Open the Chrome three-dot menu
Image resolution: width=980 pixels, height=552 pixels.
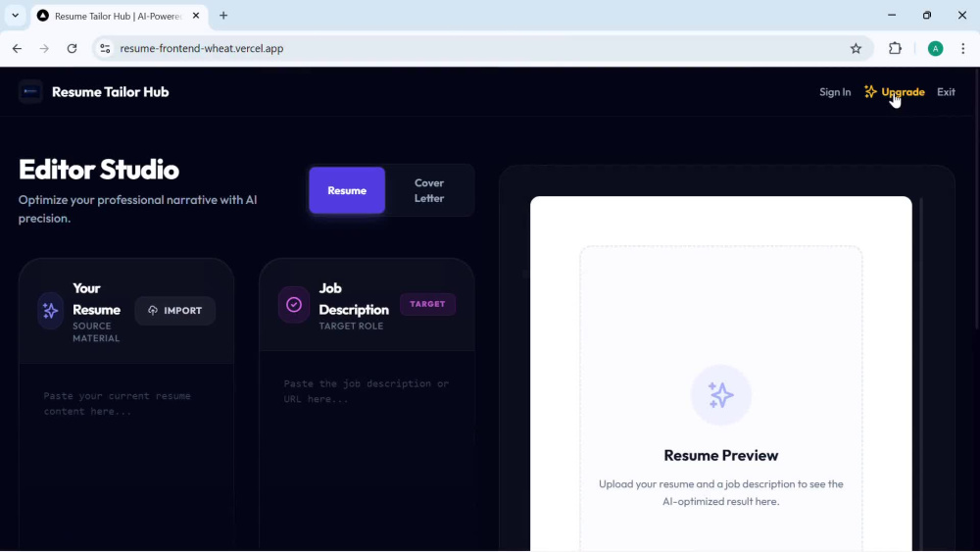(x=962, y=49)
